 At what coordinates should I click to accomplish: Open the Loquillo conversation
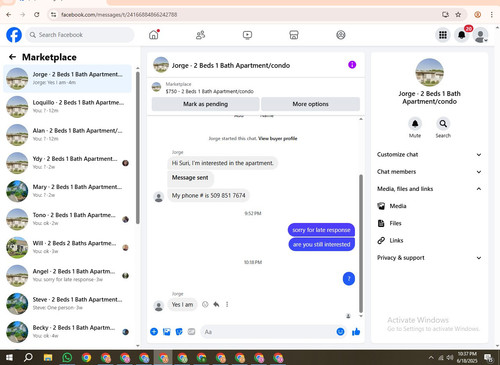click(67, 107)
